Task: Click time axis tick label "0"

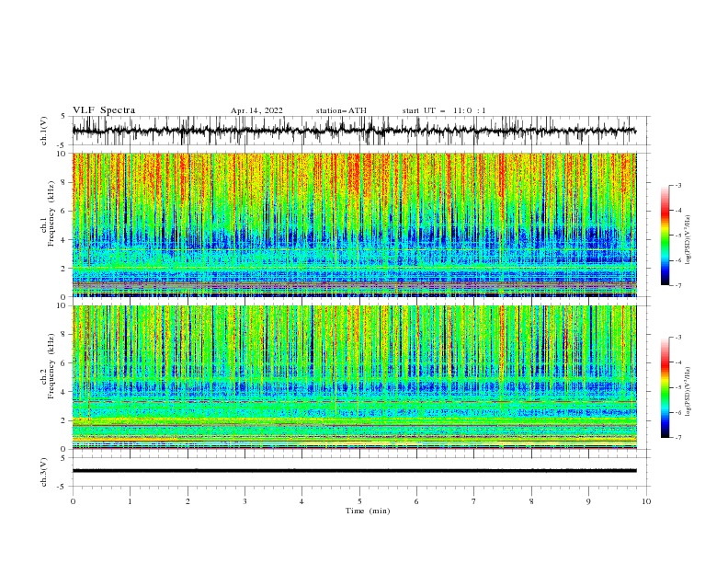Action: pyautogui.click(x=73, y=501)
